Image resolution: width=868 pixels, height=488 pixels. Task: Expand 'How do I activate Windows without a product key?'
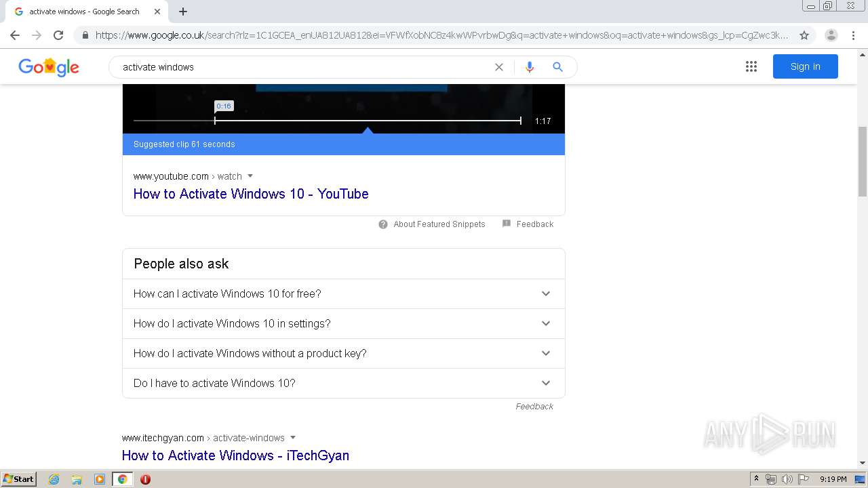pyautogui.click(x=344, y=353)
